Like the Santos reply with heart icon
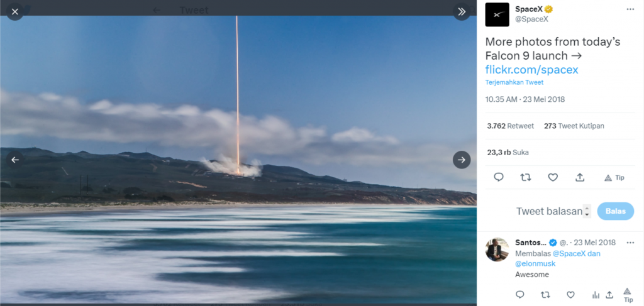This screenshot has width=644, height=306. tap(570, 295)
